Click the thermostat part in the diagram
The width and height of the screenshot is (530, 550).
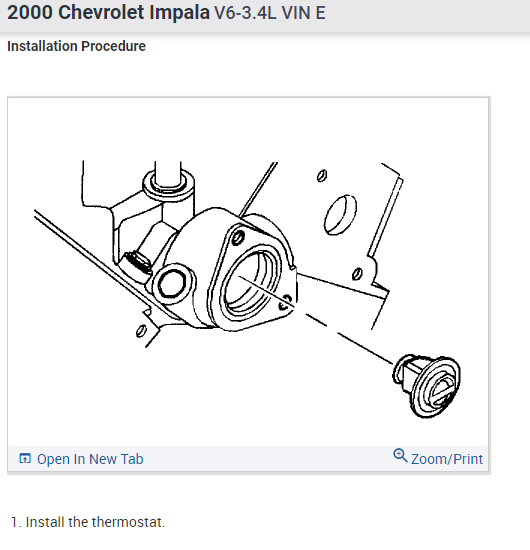point(427,385)
